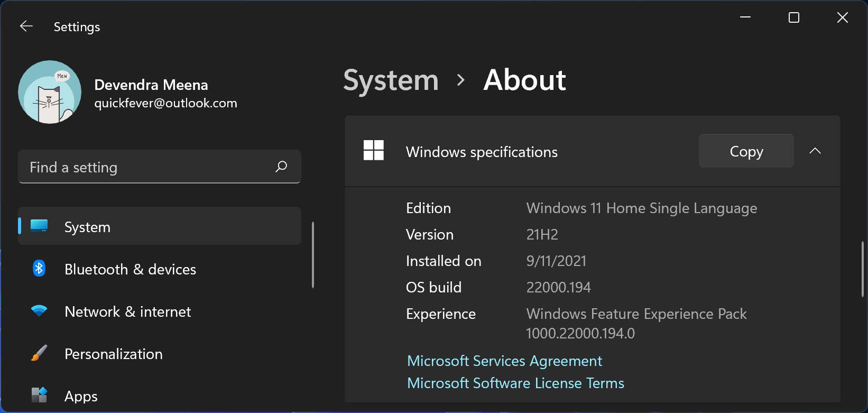The height and width of the screenshot is (413, 868).
Task: Click into the Find a setting box
Action: click(x=160, y=167)
